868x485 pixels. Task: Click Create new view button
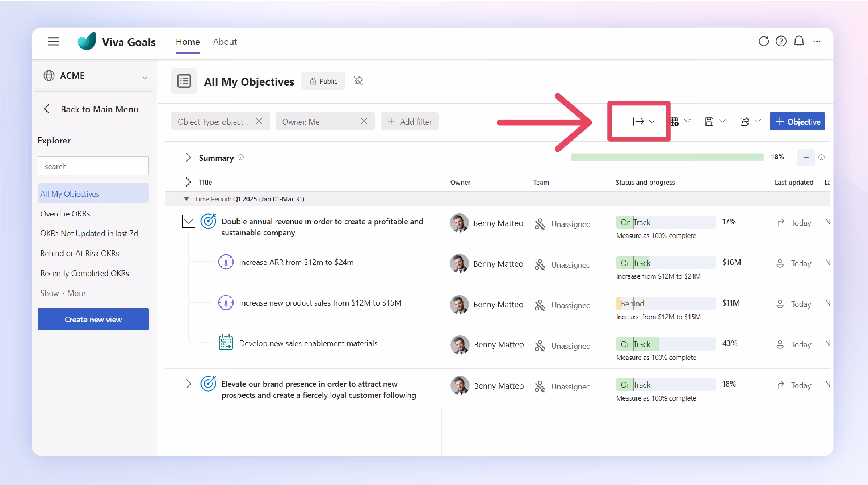pyautogui.click(x=93, y=319)
